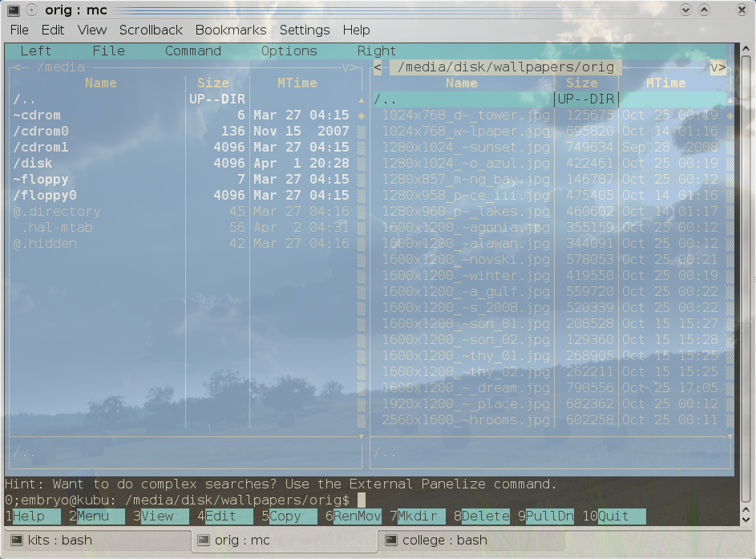
Task: Open the Scrollback menu
Action: [151, 30]
